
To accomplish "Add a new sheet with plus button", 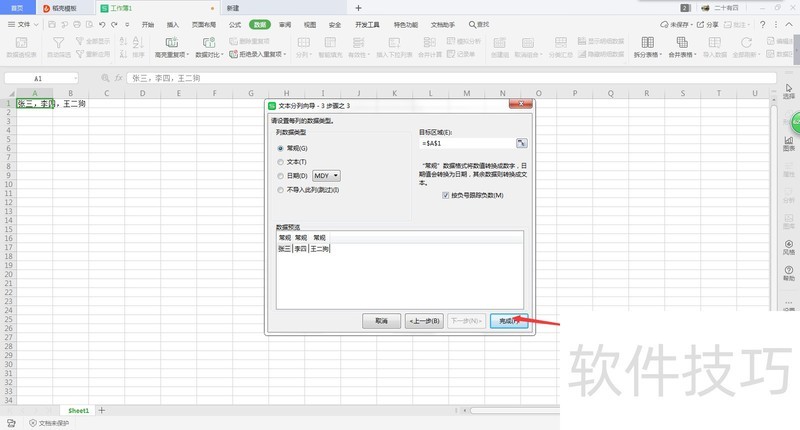I will coord(102,411).
